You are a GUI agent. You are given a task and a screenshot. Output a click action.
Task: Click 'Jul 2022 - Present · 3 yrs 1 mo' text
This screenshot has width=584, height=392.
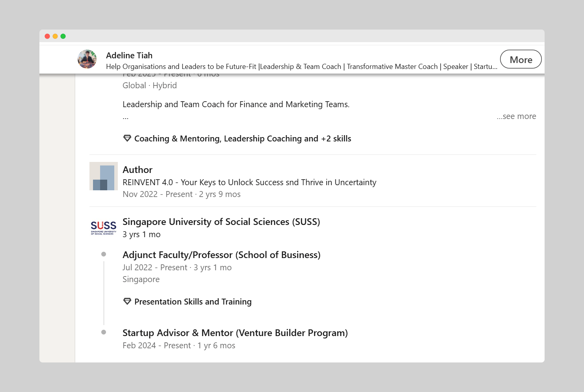click(x=177, y=268)
